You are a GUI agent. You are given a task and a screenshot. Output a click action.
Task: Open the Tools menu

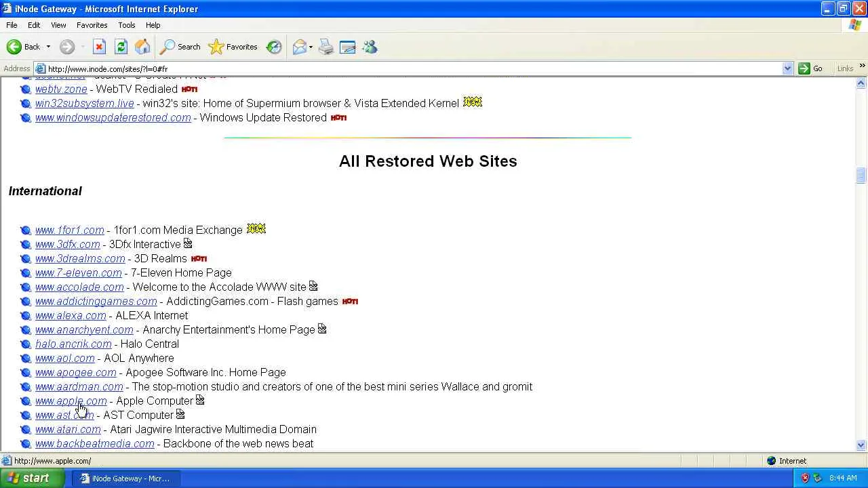click(127, 25)
